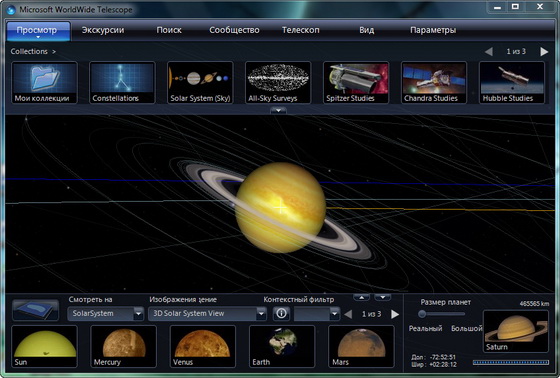Open the Смотреть на SolarSystem dropdown

[106, 314]
